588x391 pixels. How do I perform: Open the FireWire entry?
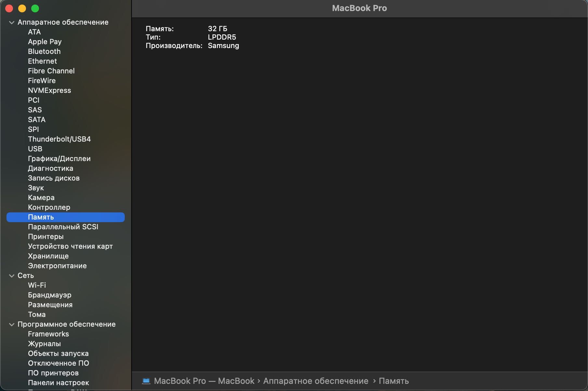[42, 81]
